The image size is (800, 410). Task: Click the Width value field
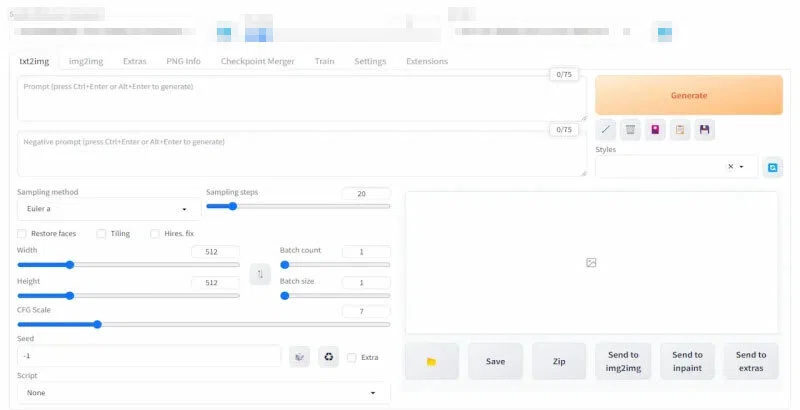pos(215,251)
